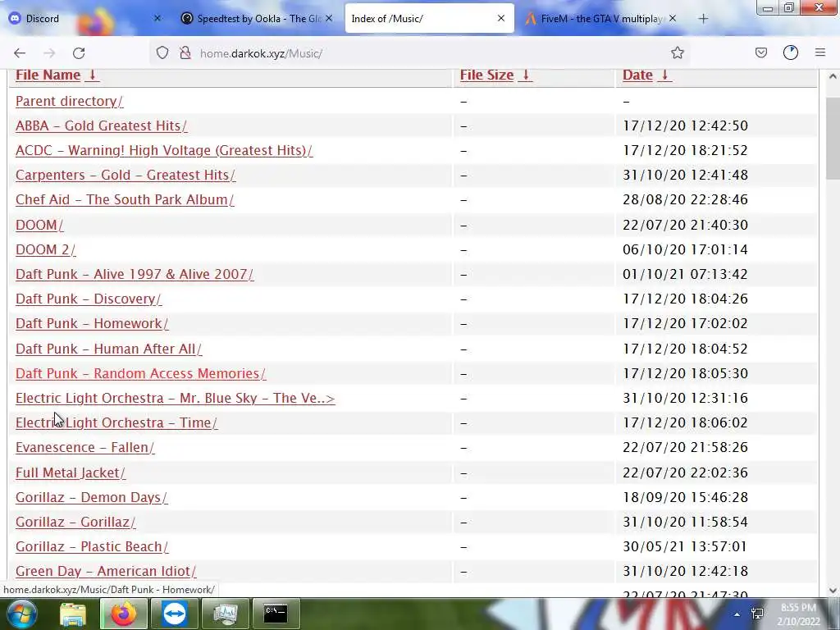The image size is (840, 630).
Task: Sort by File Name arrow icon
Action: (92, 75)
